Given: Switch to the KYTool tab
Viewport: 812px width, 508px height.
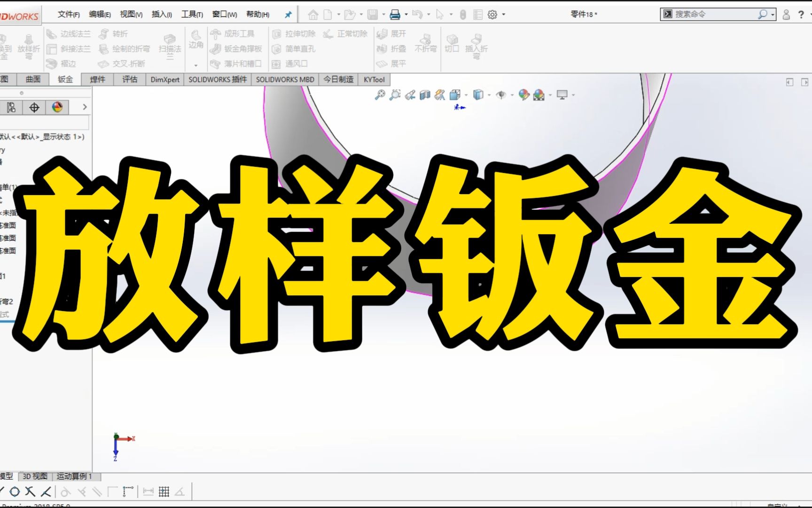Looking at the screenshot, I should click(374, 79).
